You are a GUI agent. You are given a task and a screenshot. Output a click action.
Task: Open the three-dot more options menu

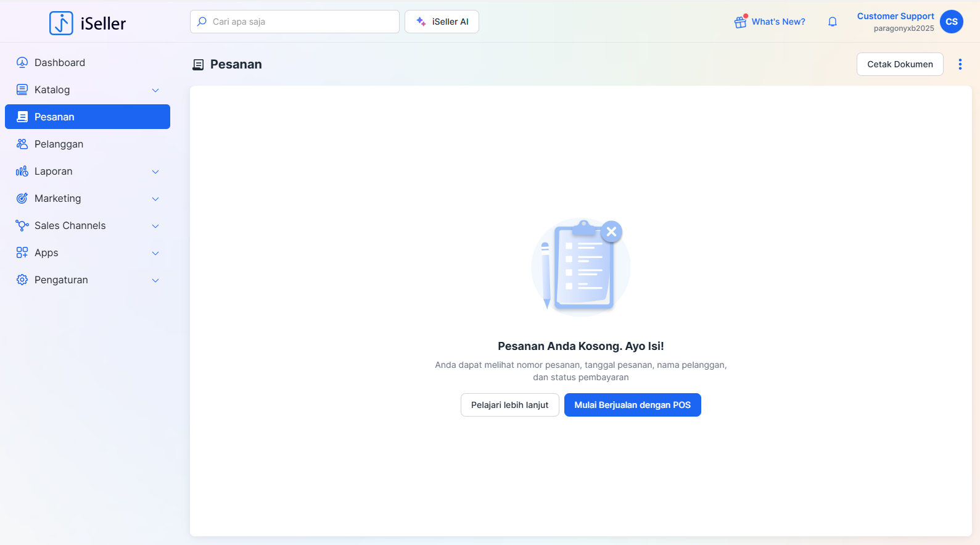coord(960,64)
